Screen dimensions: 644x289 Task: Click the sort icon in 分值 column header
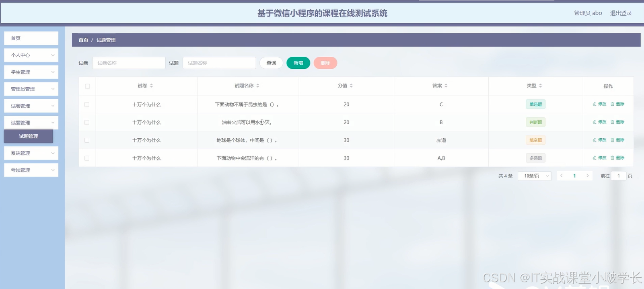point(351,86)
